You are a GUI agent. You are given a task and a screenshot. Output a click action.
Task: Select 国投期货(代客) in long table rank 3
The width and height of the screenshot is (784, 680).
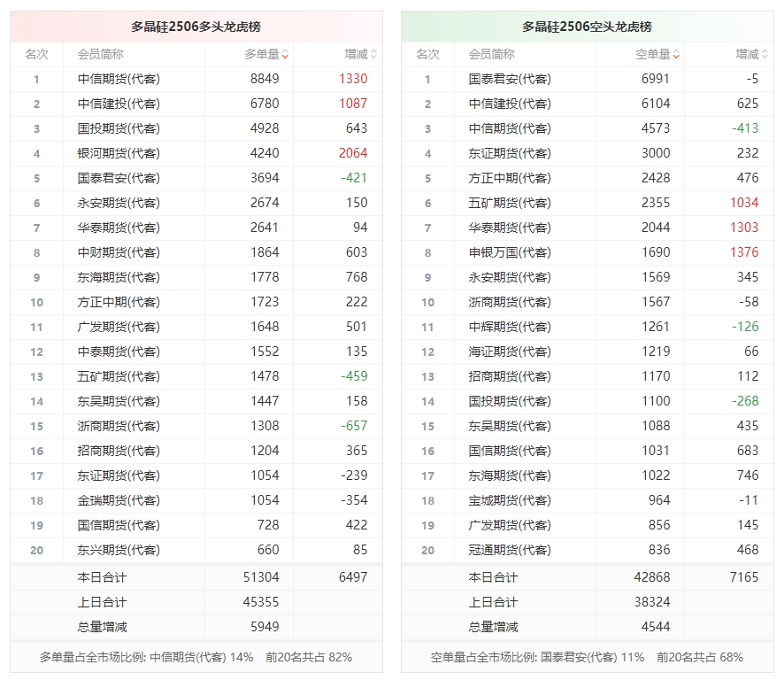[119, 128]
